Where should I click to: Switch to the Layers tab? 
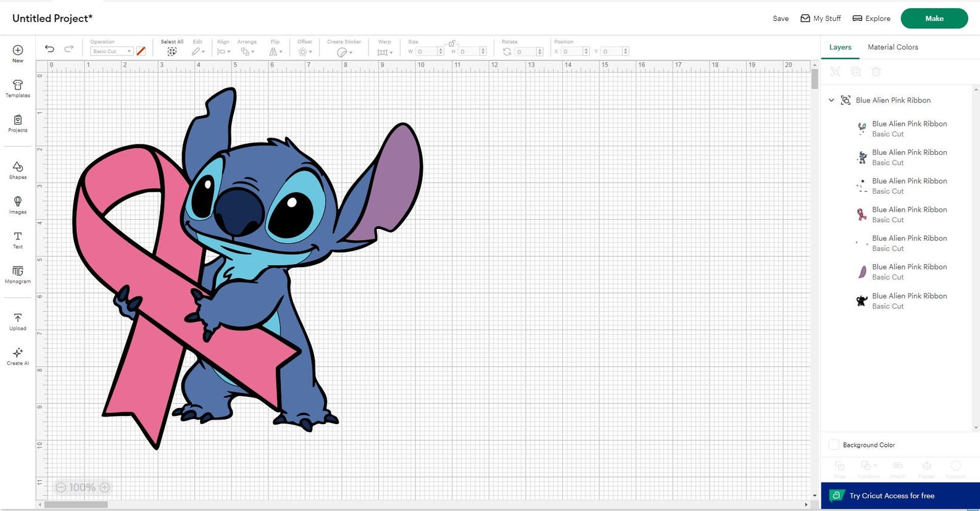[840, 47]
